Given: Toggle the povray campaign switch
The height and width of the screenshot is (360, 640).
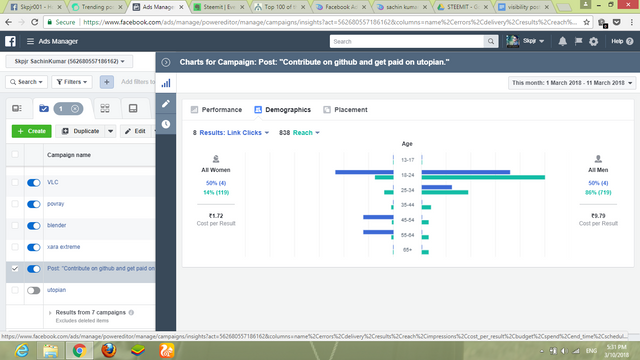Looking at the screenshot, I should 33,204.
